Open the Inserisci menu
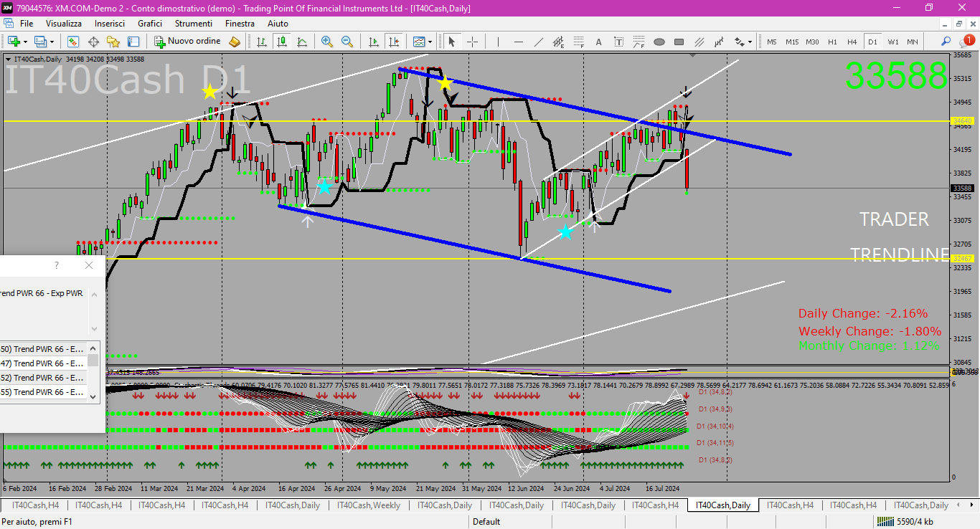The height and width of the screenshot is (529, 980). coord(110,24)
